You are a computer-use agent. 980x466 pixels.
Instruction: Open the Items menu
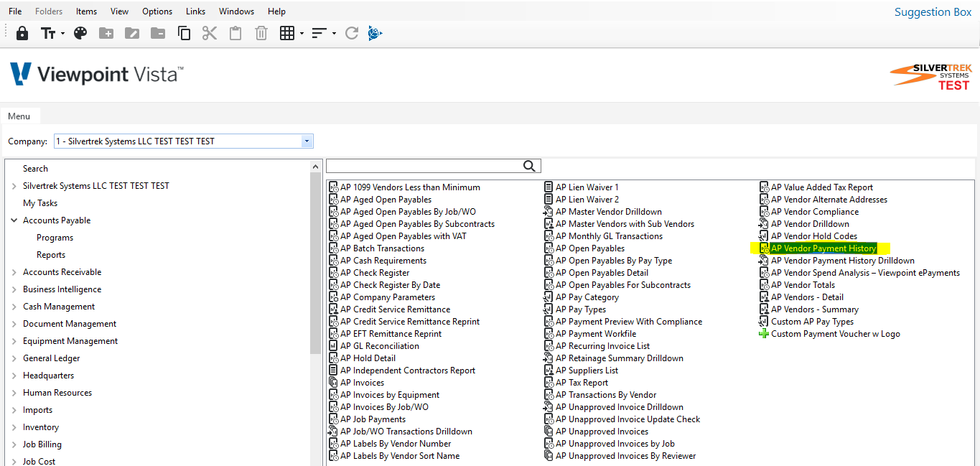click(86, 11)
